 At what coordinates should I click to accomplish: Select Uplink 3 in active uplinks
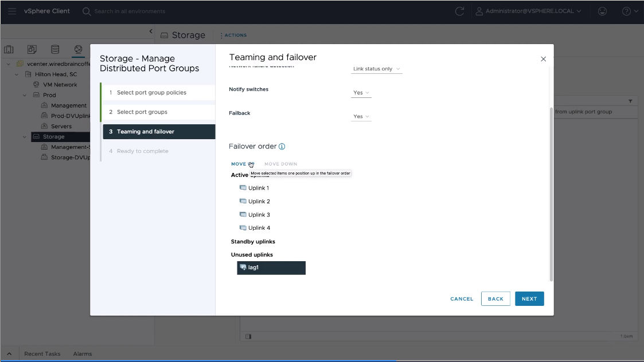tap(259, 215)
